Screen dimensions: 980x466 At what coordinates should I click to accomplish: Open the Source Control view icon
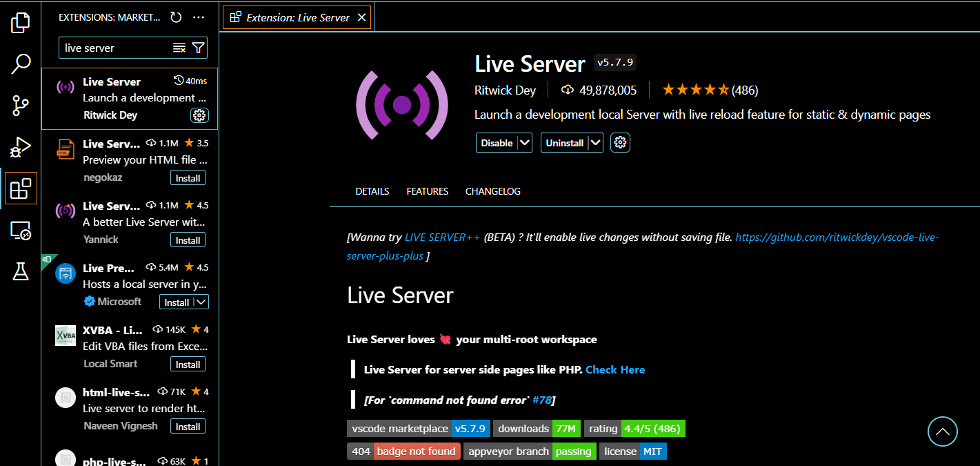click(21, 106)
